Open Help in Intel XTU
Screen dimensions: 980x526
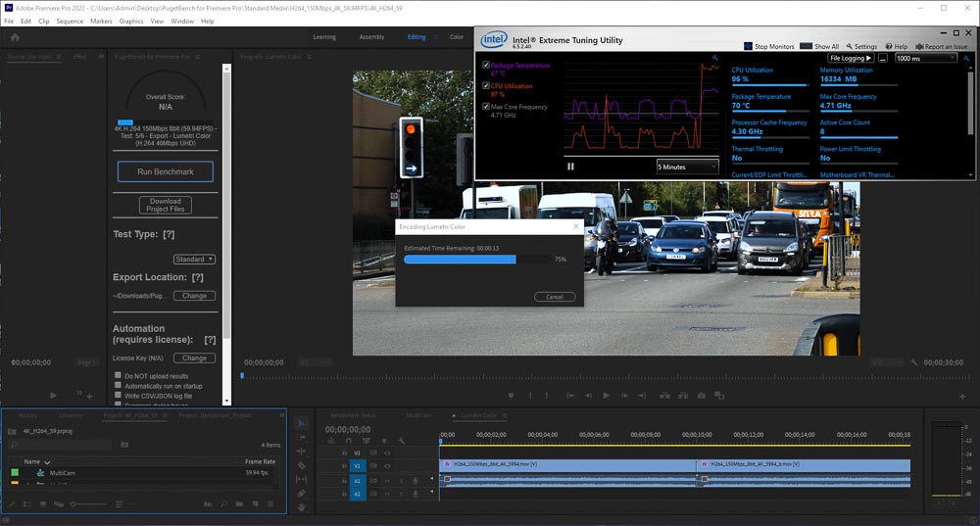897,46
